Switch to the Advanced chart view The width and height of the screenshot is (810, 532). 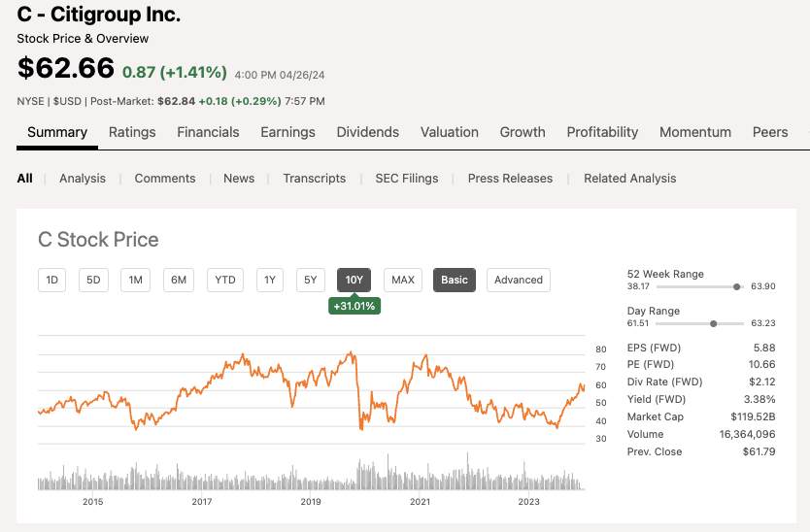point(518,280)
